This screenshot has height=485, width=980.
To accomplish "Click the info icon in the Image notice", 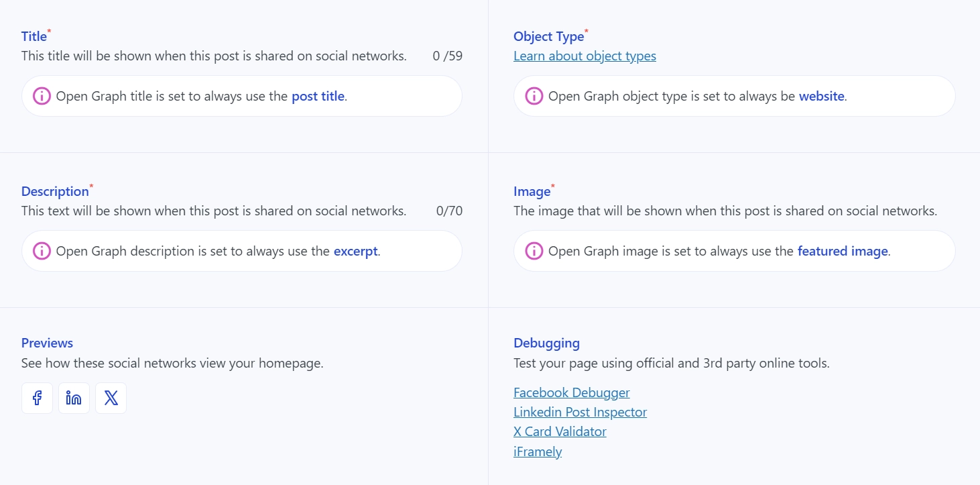I will tap(533, 250).
